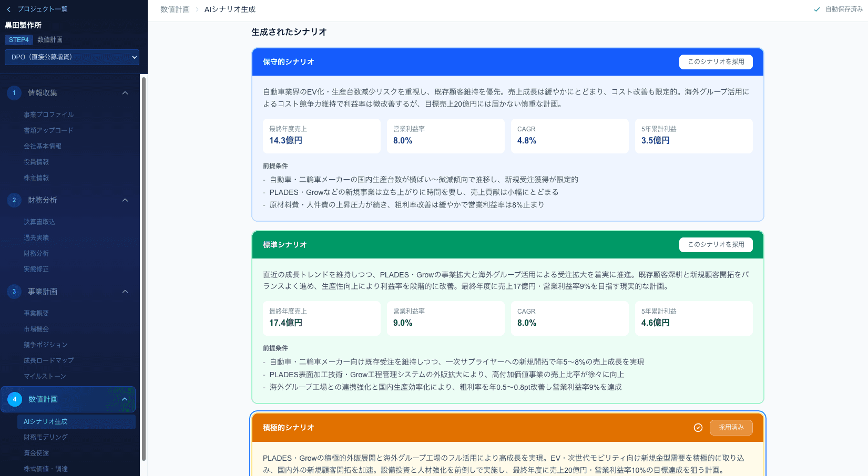Collapse the 事業計画 section
Viewport: 868px width, 476px height.
coord(125,292)
